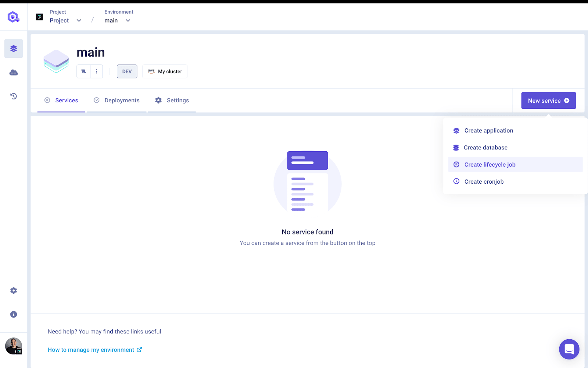Select the Services tab
Screen dimensions: 588x368
pyautogui.click(x=61, y=100)
